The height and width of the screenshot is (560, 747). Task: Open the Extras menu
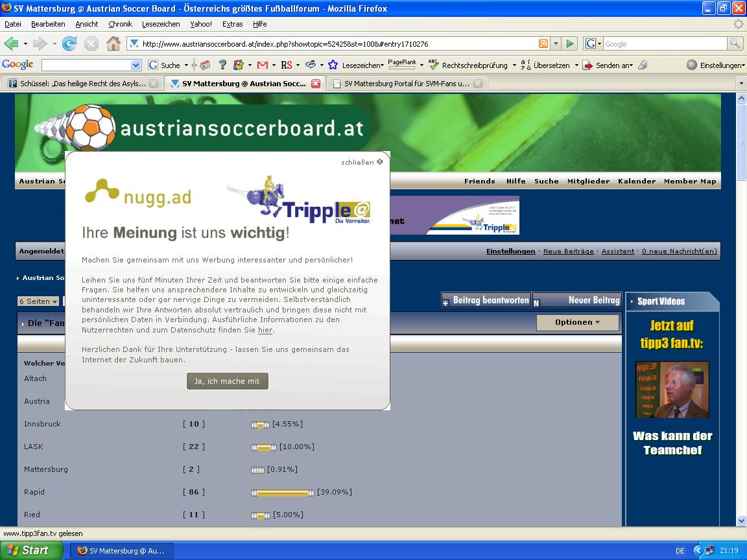coord(233,24)
